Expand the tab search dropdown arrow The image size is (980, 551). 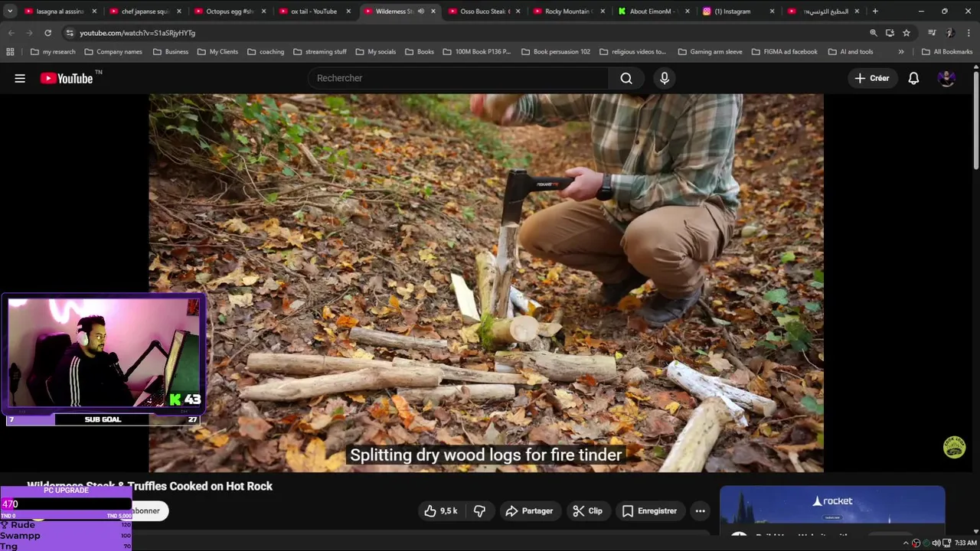coord(9,11)
